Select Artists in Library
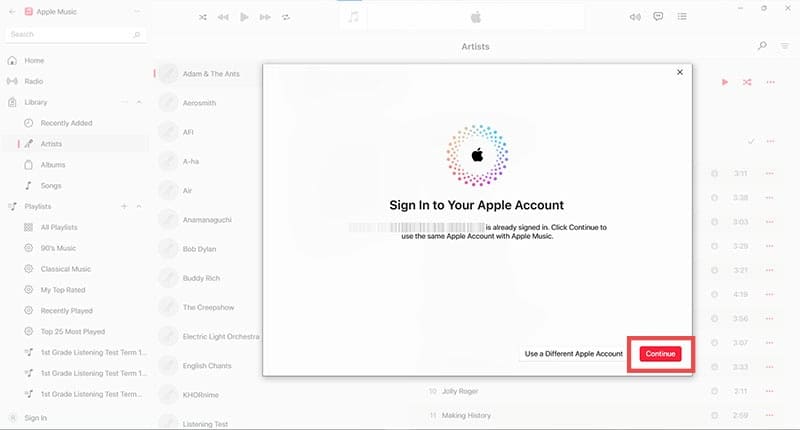The height and width of the screenshot is (430, 800). click(76, 144)
